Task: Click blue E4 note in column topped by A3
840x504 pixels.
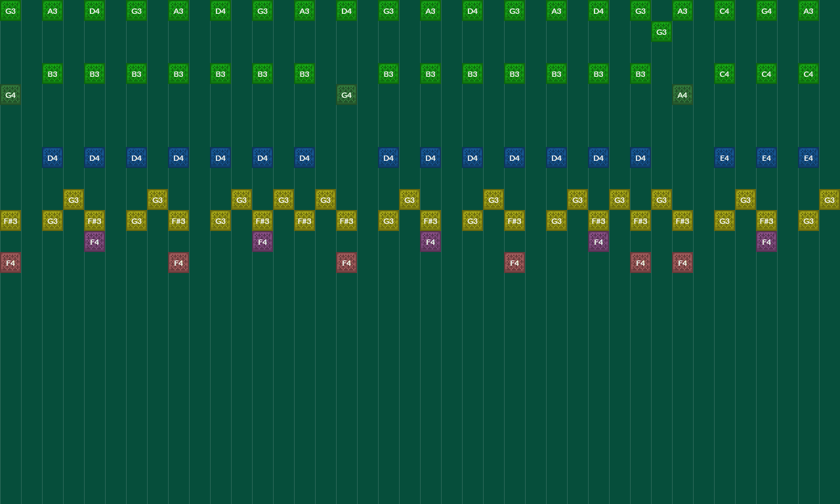Action: click(808, 158)
